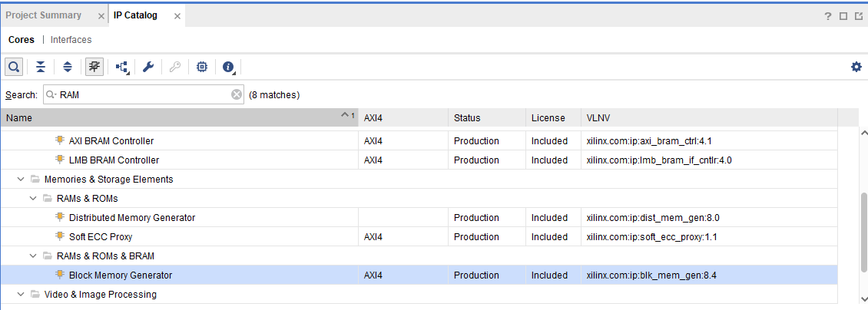
Task: Clear the RAM search text
Action: click(x=237, y=94)
